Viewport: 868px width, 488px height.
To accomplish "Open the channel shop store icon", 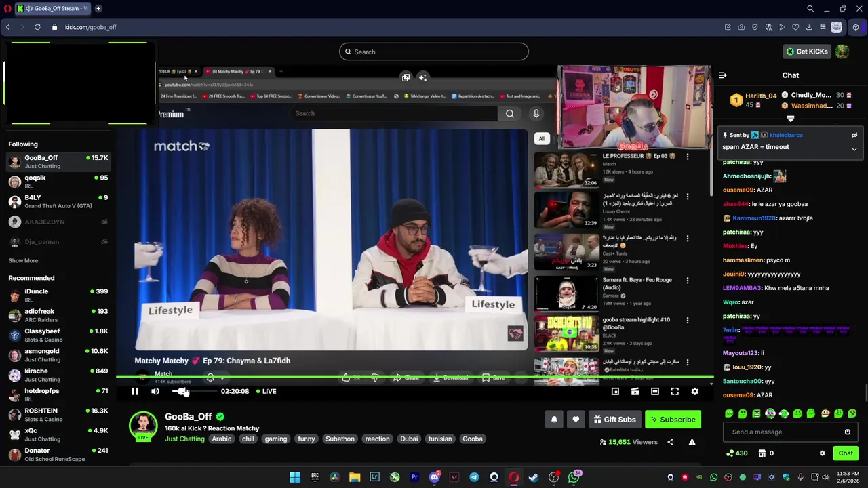I will pos(762,453).
